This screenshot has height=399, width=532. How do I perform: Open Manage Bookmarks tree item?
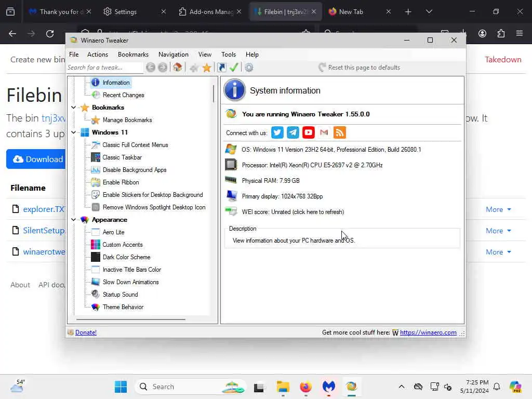coord(127,120)
